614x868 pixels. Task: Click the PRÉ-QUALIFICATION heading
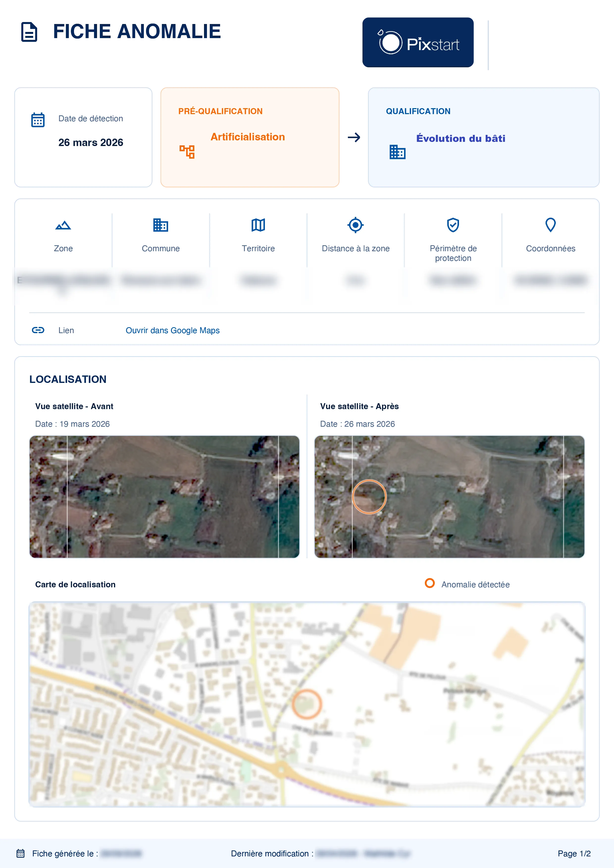click(x=220, y=111)
